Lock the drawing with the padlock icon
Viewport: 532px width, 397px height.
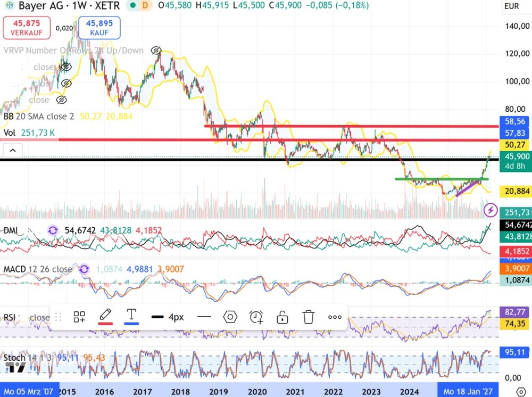point(282,317)
